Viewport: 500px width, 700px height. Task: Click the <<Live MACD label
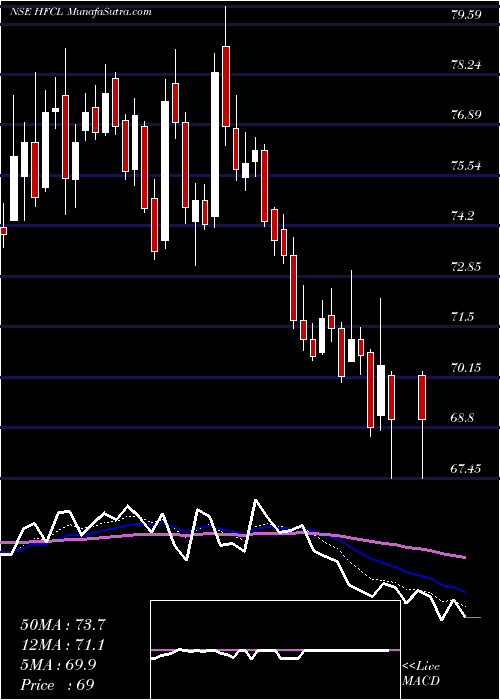421,674
